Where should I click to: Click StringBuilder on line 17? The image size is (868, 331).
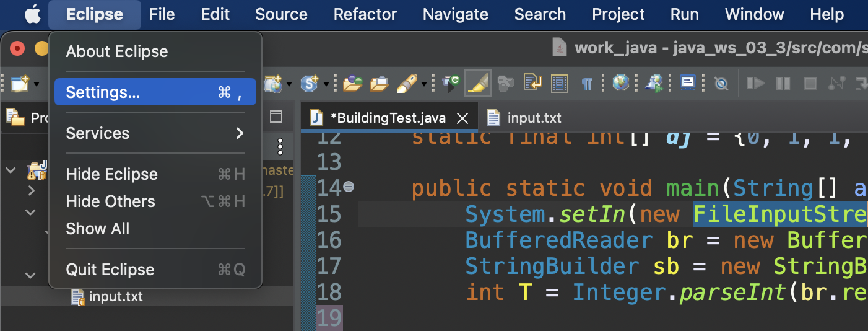[552, 267]
